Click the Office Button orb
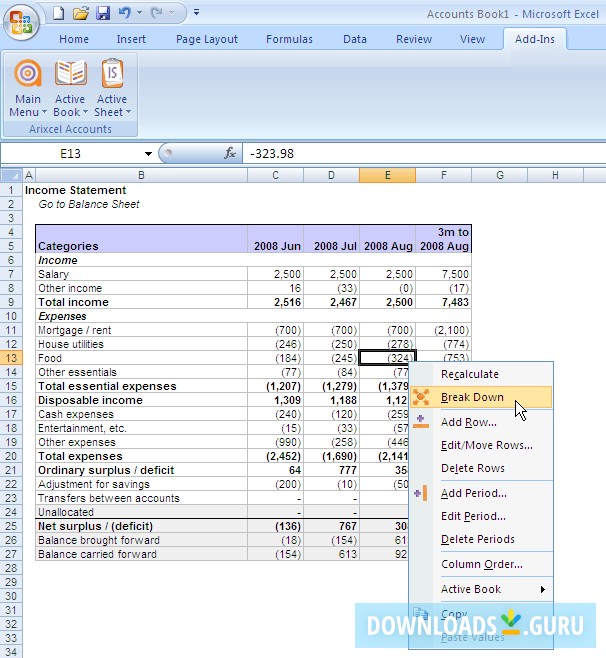 [21, 22]
